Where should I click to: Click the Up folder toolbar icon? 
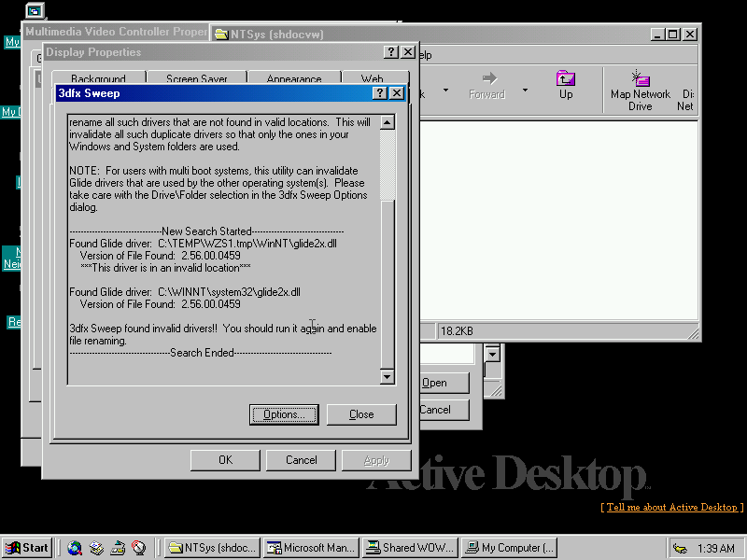[x=566, y=84]
